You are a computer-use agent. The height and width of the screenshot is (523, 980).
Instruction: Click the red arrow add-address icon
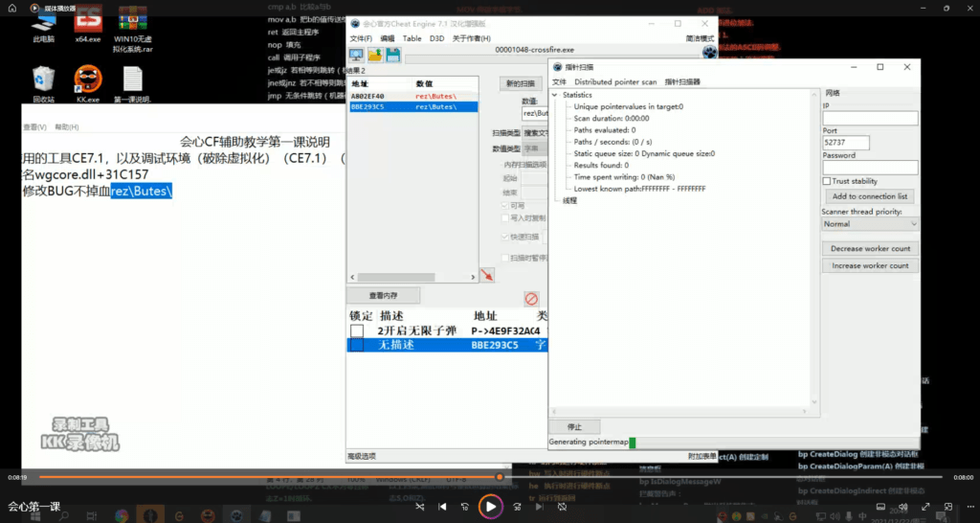(x=488, y=276)
